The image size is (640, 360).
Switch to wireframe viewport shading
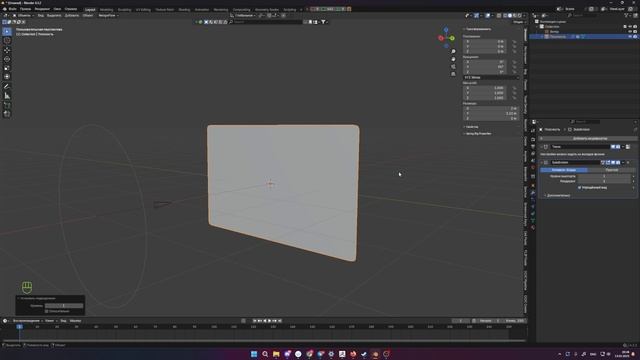tap(505, 16)
